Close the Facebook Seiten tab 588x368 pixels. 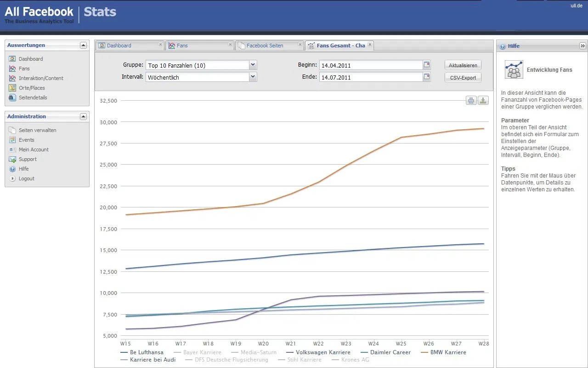tap(300, 45)
